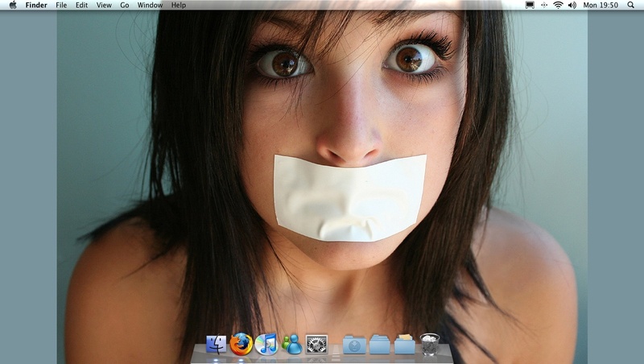Open the Edit menu

coord(81,5)
